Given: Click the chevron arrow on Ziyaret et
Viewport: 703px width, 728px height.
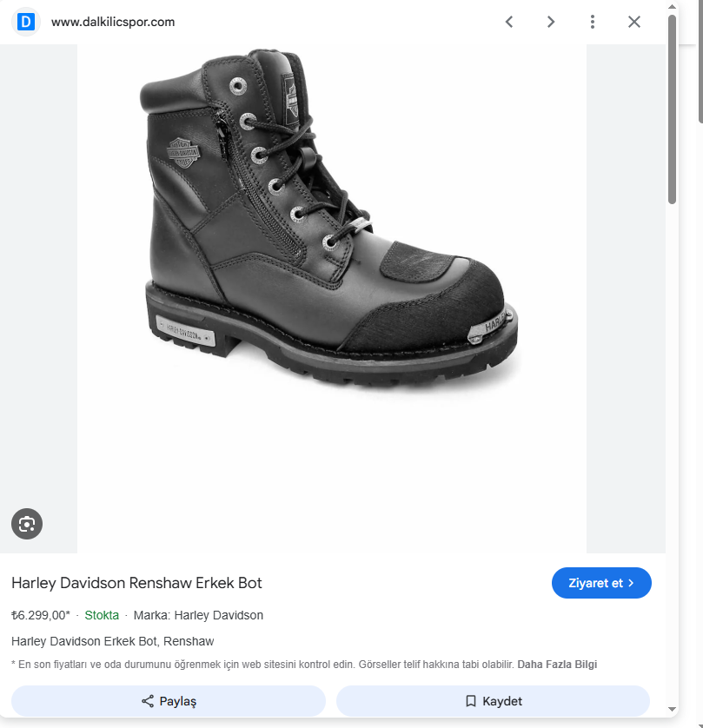Looking at the screenshot, I should [x=631, y=583].
